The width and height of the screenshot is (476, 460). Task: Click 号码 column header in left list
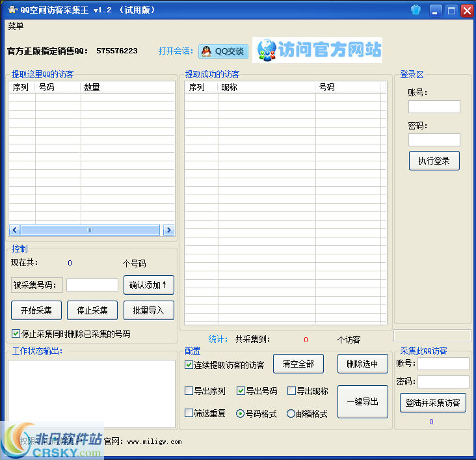(x=58, y=87)
